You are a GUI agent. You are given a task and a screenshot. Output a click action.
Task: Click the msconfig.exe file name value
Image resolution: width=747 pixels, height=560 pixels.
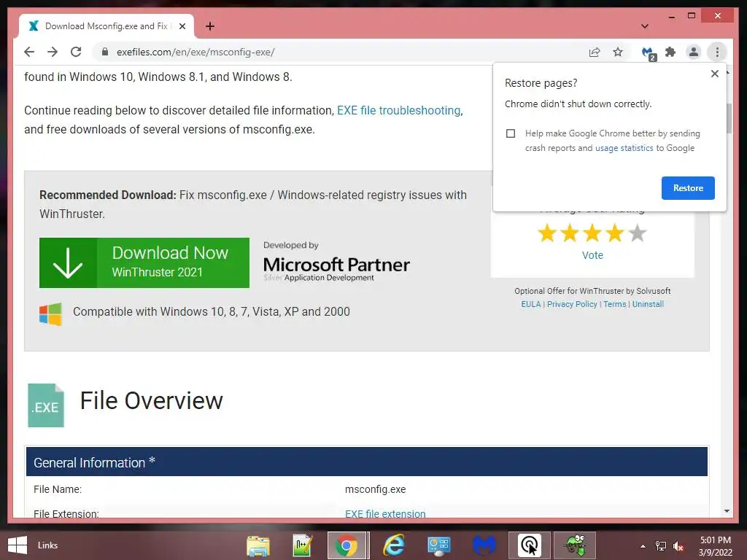376,489
